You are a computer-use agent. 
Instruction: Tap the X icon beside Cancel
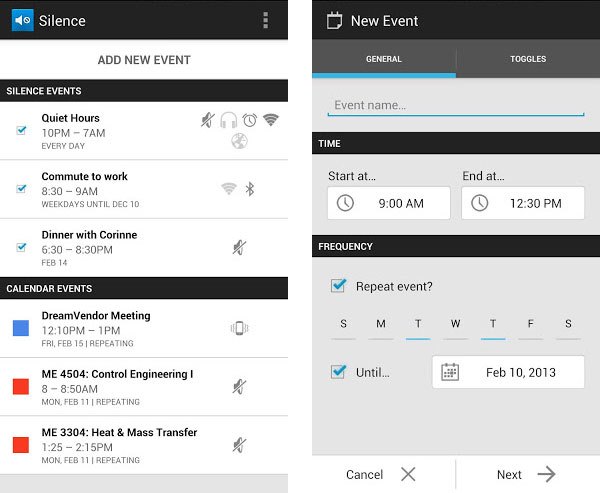tap(408, 474)
